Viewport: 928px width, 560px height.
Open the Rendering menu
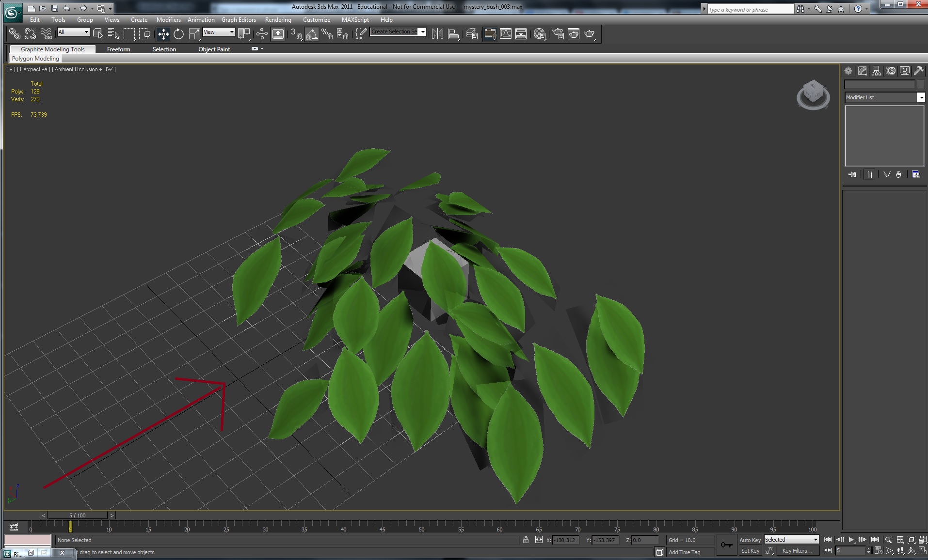point(278,20)
